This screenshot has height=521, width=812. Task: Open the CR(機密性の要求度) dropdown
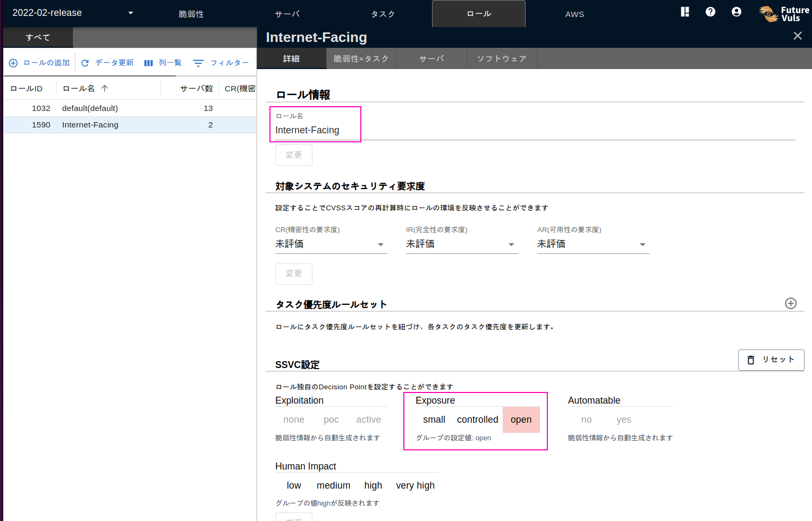click(x=380, y=244)
